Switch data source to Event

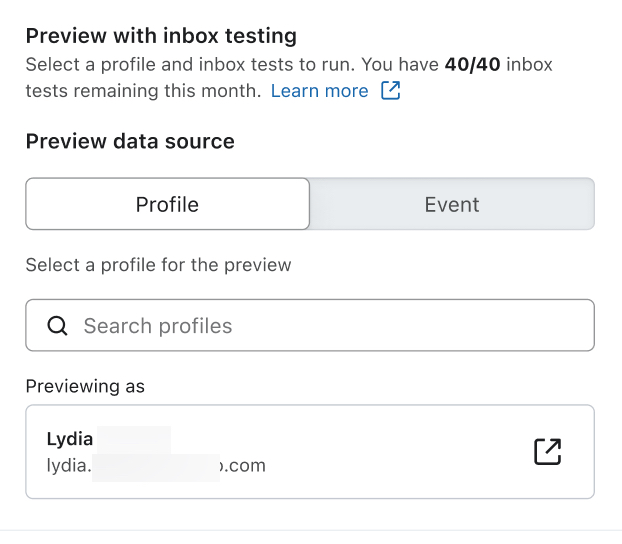[452, 204]
